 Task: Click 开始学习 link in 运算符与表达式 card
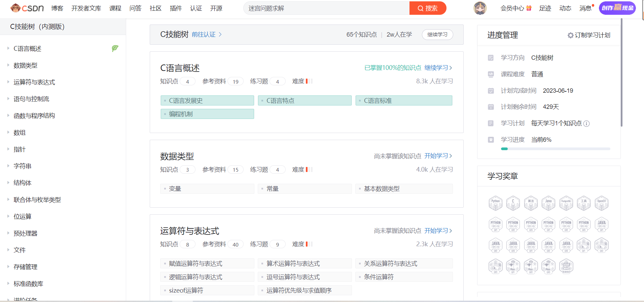[438, 231]
